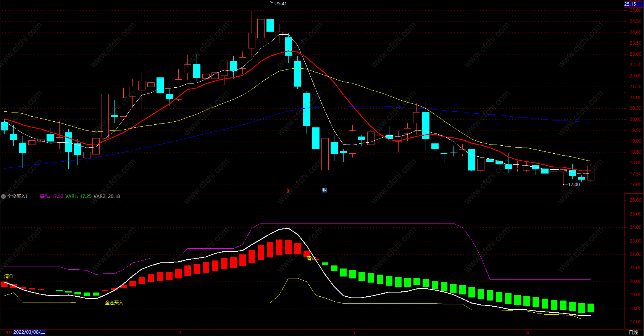Click the month 6 marker on time axis
This screenshot has width=644, height=336.
coord(528,333)
